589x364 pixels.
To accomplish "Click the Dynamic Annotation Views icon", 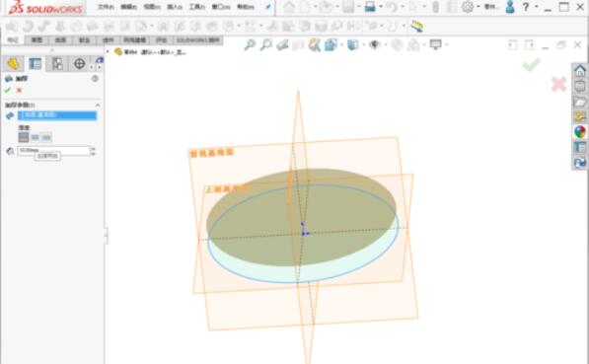I will (314, 44).
